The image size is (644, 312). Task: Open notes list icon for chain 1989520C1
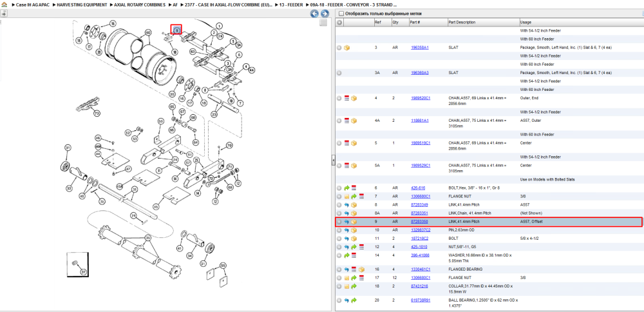click(x=346, y=98)
